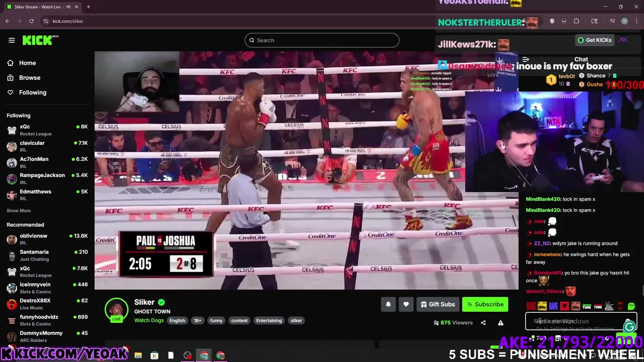Share the stream via share icon

click(483, 323)
